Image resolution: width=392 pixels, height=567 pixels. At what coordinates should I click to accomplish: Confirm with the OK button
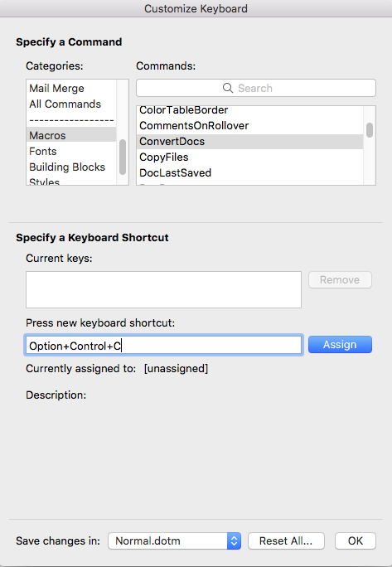point(356,541)
